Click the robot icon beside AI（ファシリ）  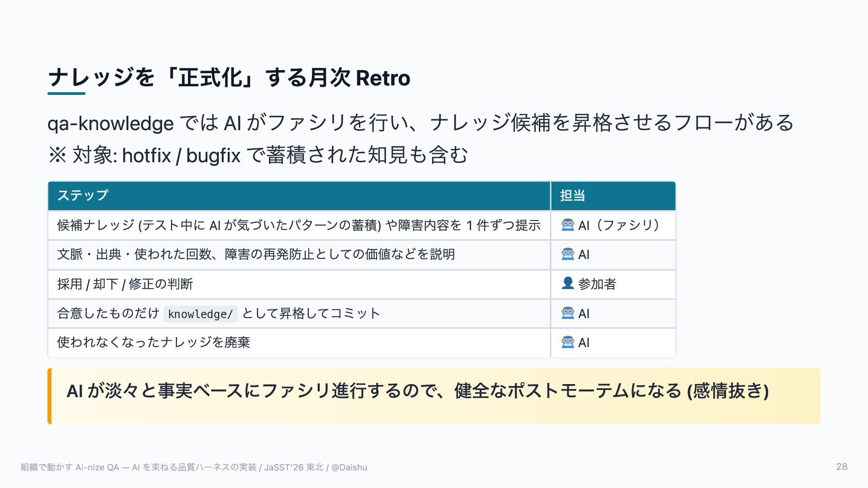click(568, 225)
